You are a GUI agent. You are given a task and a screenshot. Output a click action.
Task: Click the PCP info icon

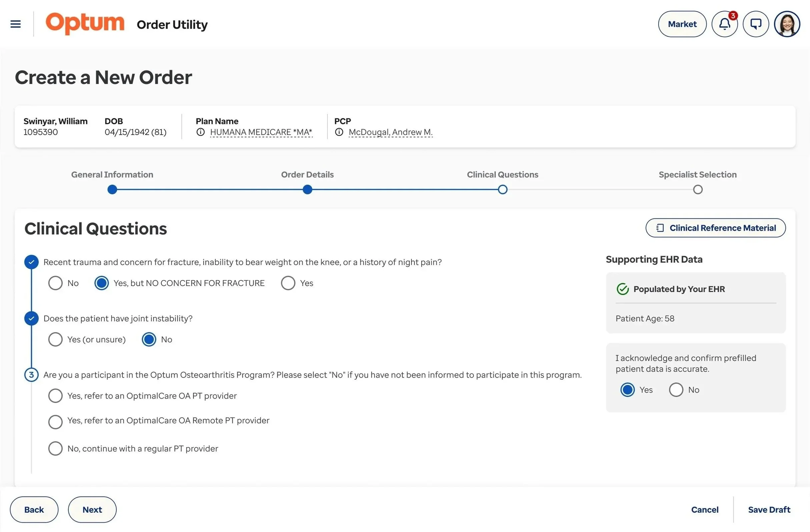339,132
